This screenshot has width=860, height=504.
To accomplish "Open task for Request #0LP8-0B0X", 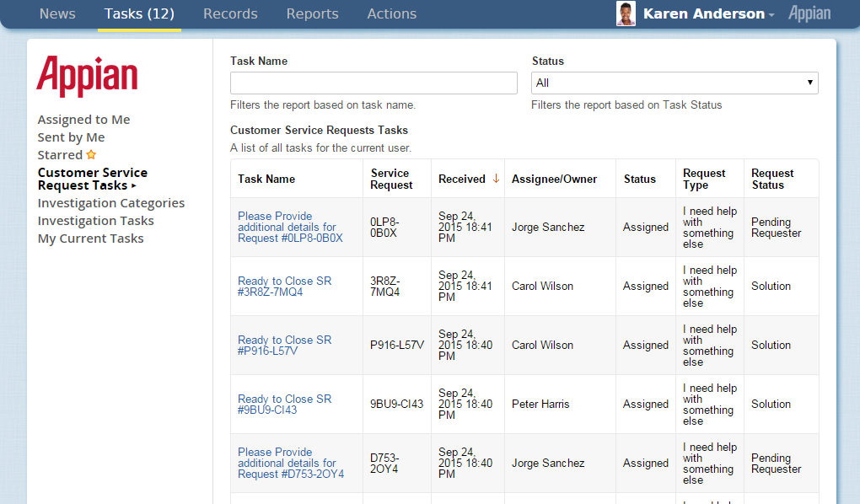I will (290, 227).
